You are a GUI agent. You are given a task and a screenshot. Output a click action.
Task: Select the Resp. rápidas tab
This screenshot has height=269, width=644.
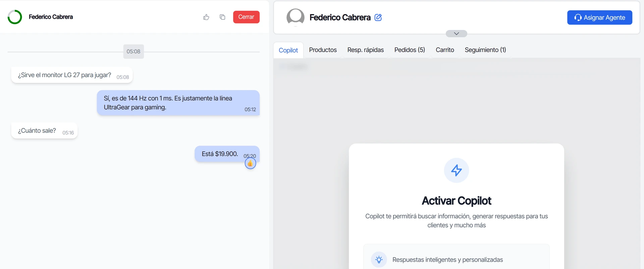point(366,50)
